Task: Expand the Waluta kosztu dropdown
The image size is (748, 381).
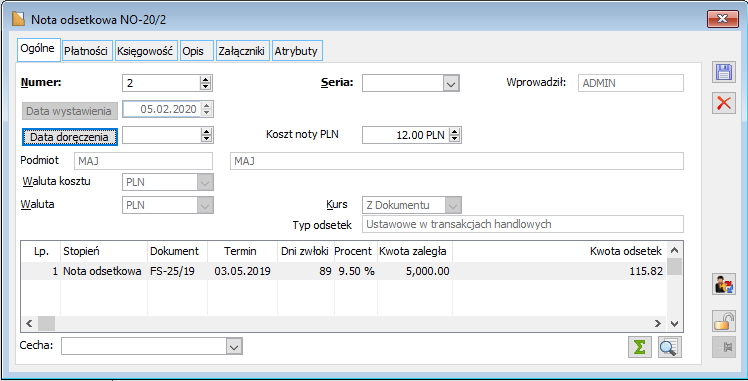Action: pos(205,182)
